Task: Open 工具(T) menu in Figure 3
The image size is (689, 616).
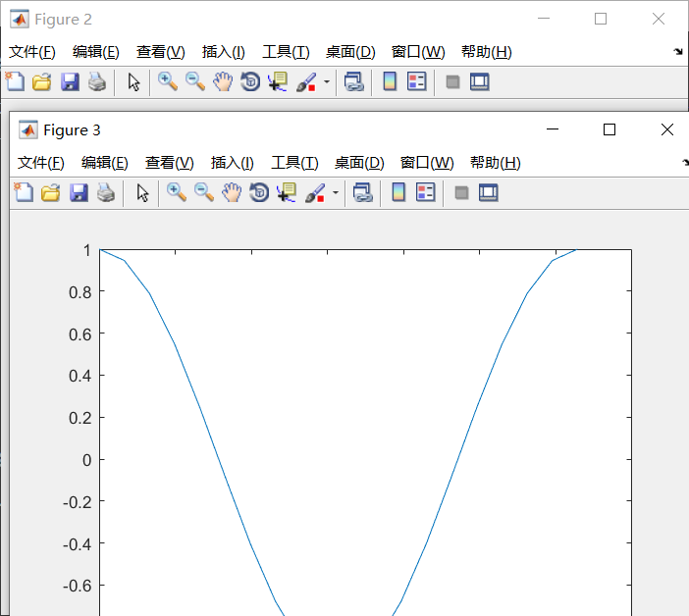Action: point(294,163)
